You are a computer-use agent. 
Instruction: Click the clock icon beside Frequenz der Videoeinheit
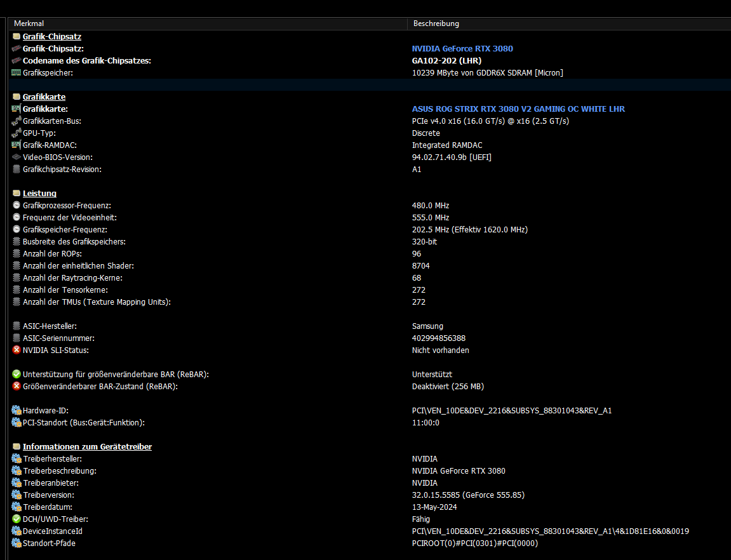point(17,217)
